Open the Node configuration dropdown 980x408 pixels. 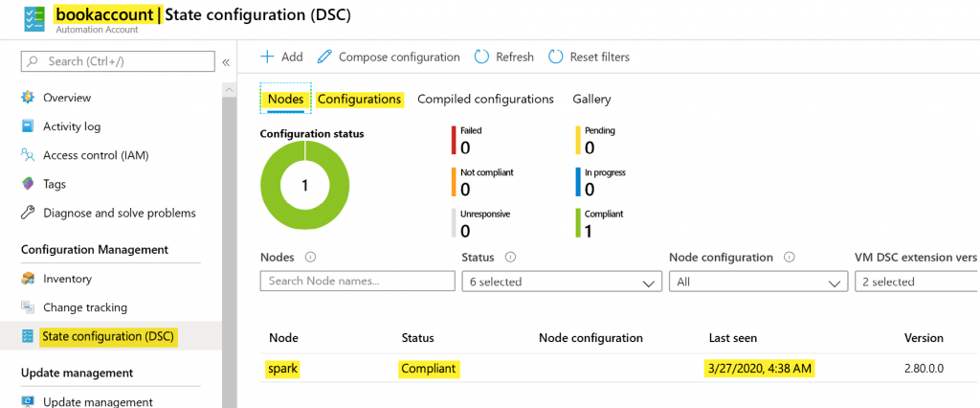tap(757, 282)
